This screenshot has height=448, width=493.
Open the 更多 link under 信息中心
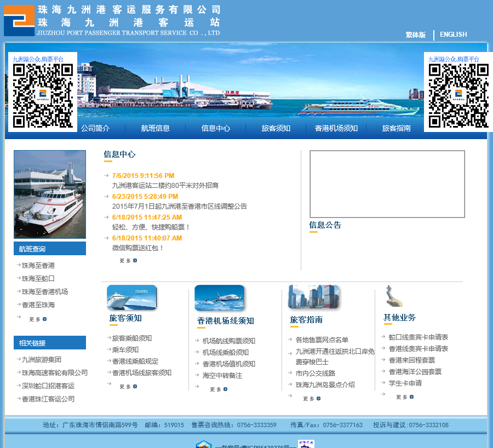click(x=128, y=261)
